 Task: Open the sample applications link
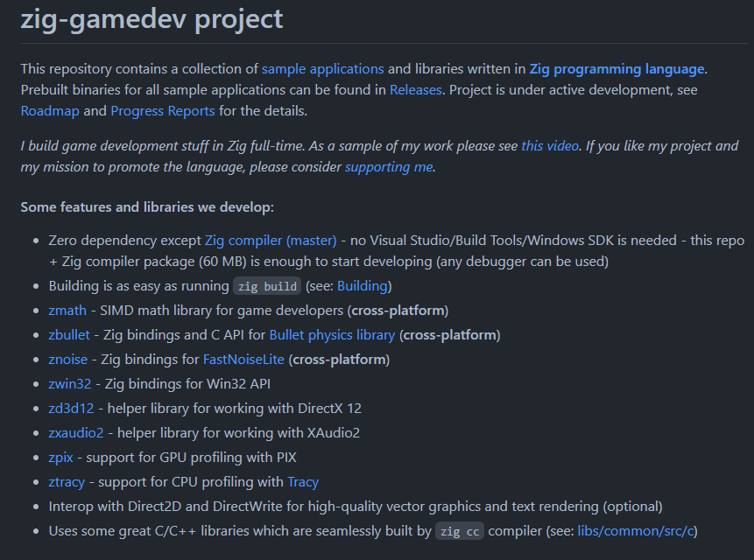point(322,68)
